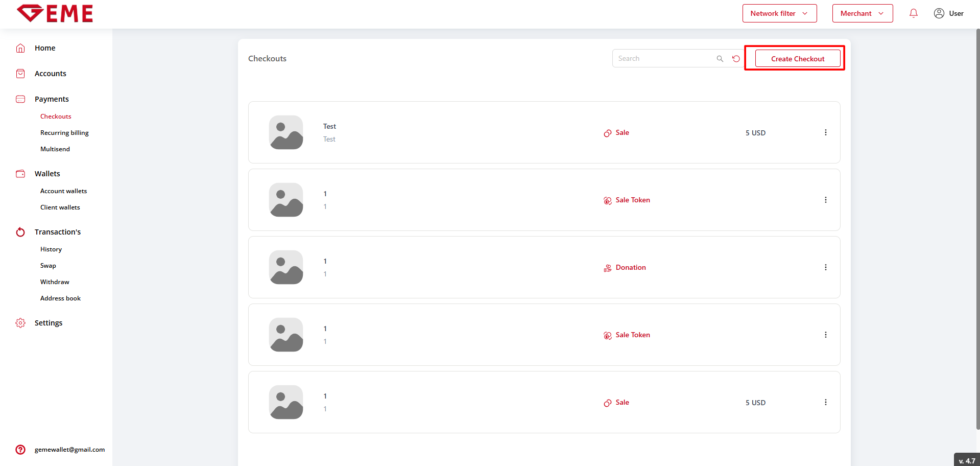This screenshot has height=466, width=980.
Task: Open transaction History page
Action: [51, 249]
